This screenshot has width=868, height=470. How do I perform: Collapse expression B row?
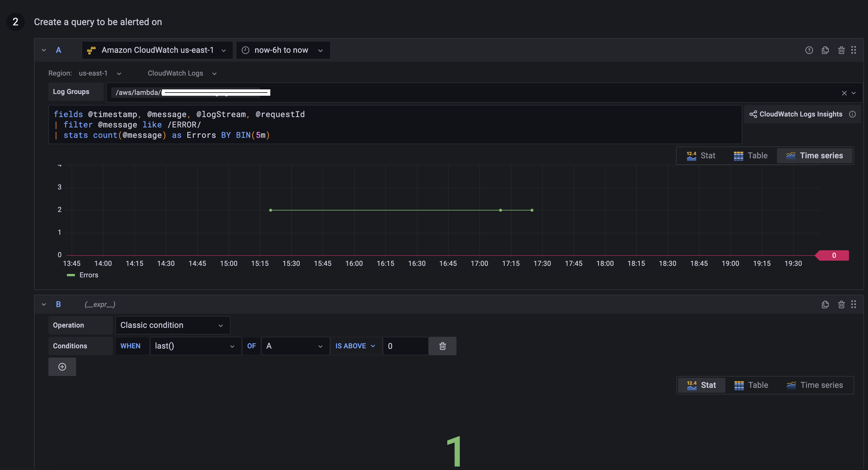(x=44, y=304)
